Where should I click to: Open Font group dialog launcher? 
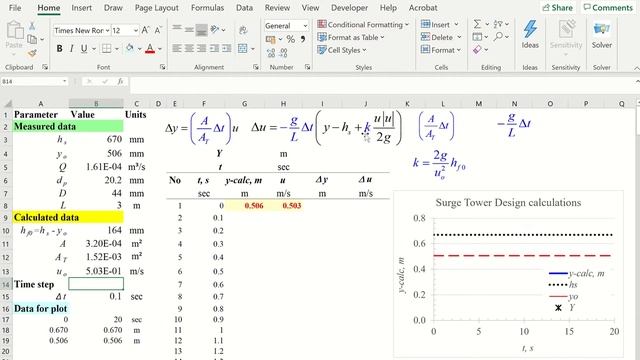pos(162,67)
